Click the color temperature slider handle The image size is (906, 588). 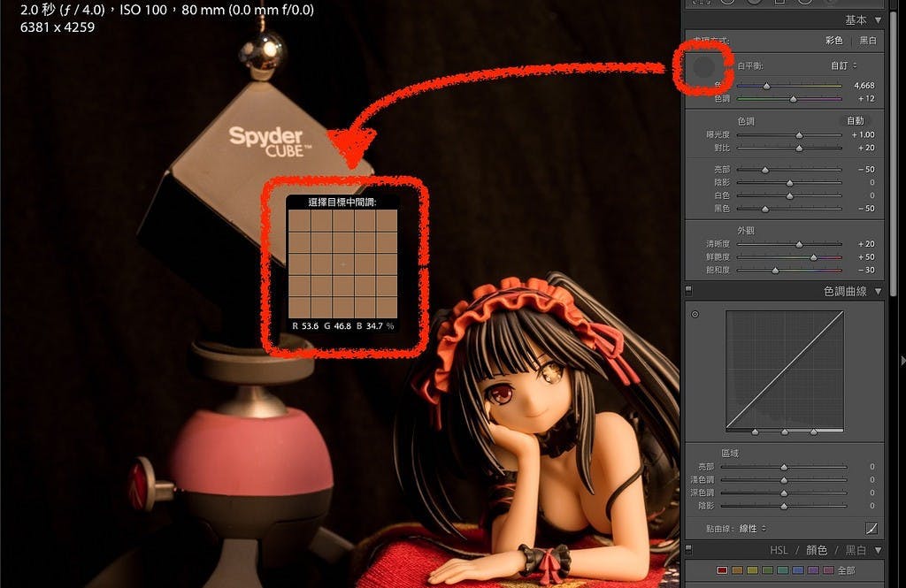pos(766,86)
